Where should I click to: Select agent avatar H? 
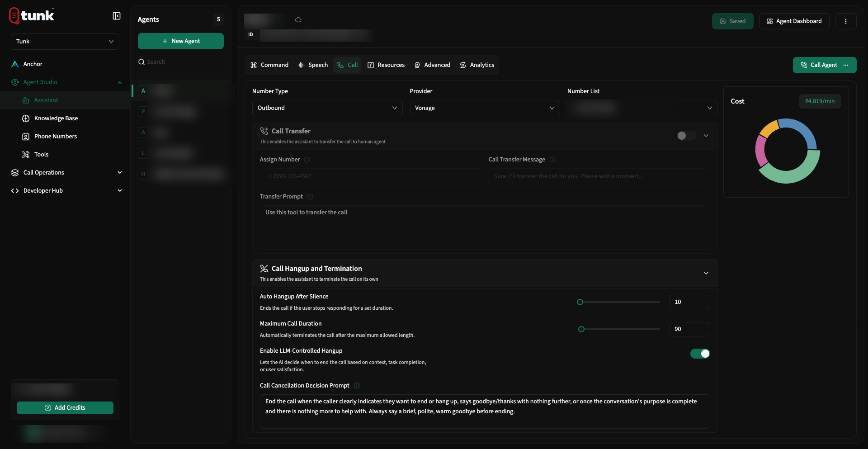coord(143,174)
